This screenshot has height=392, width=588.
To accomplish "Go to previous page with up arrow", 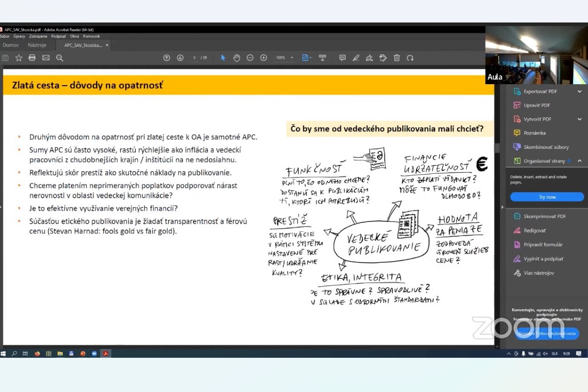I will pyautogui.click(x=167, y=58).
